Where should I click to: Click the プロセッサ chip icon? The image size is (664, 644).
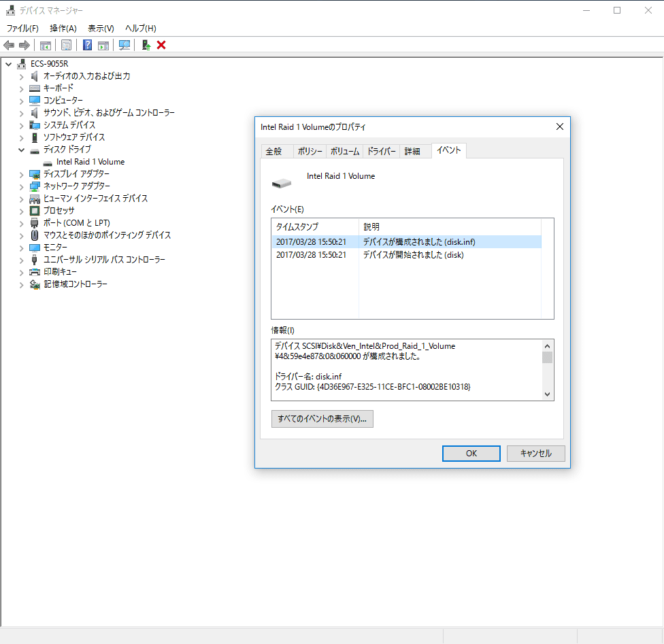coord(35,211)
